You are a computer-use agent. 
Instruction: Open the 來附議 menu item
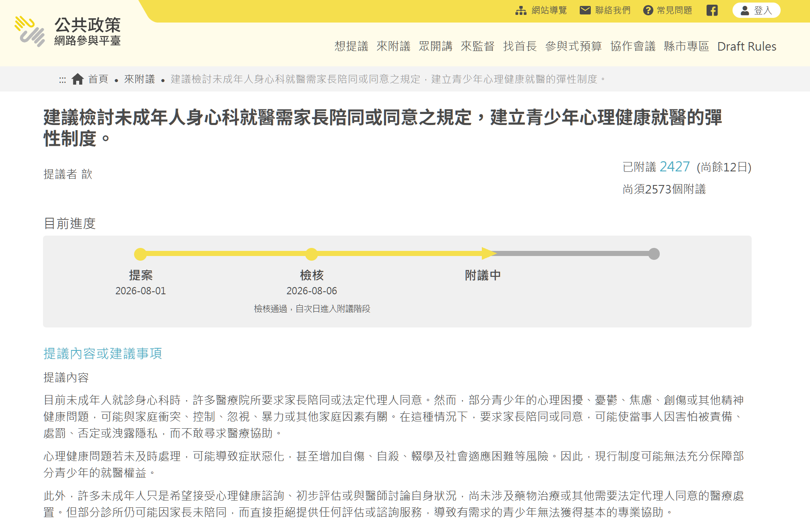pos(393,46)
